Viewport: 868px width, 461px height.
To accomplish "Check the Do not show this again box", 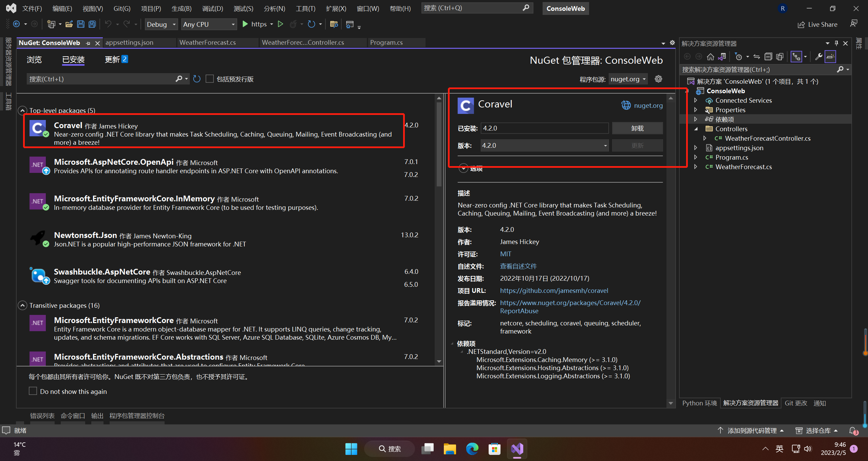I will point(33,391).
